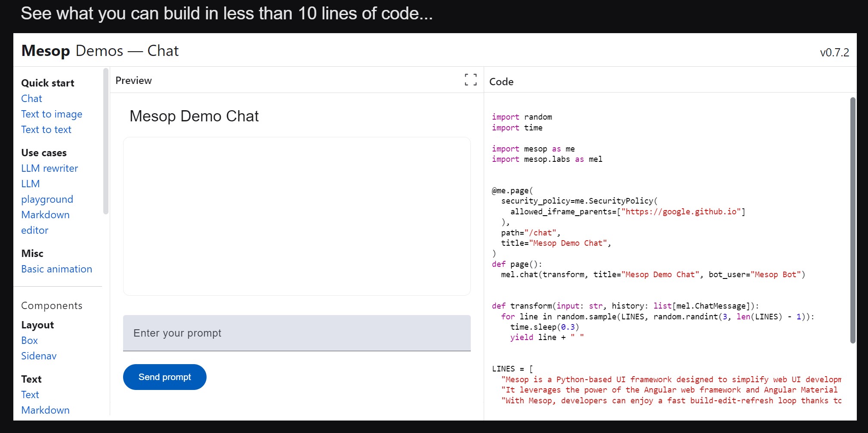
Task: Click the v0.7.2 version label
Action: click(x=834, y=53)
